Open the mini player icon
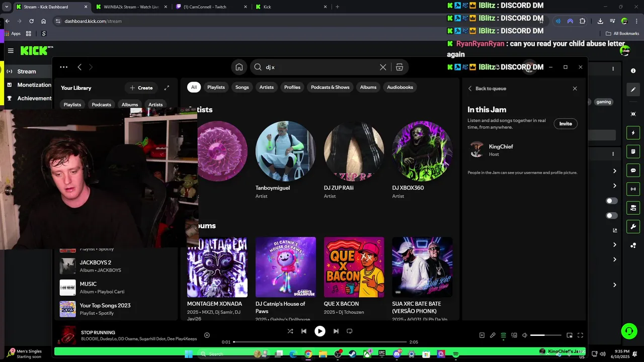The width and height of the screenshot is (644, 362). tap(570, 335)
